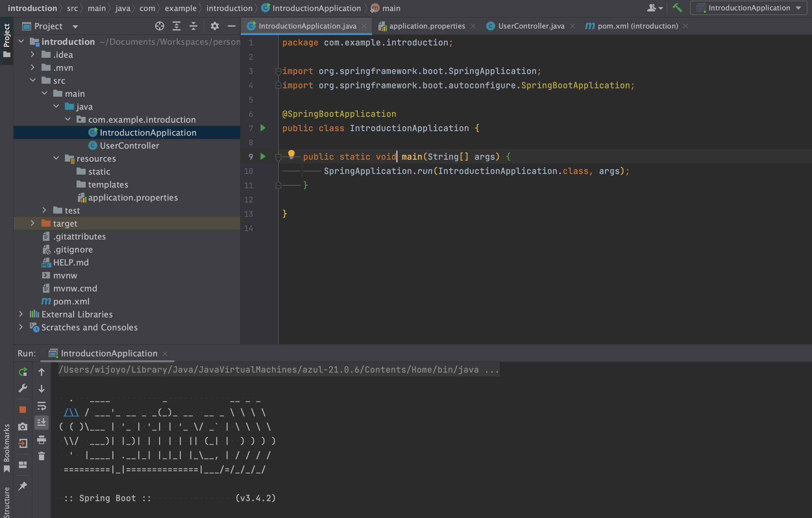Expand the test folder
Image resolution: width=812 pixels, height=518 pixels.
(44, 210)
